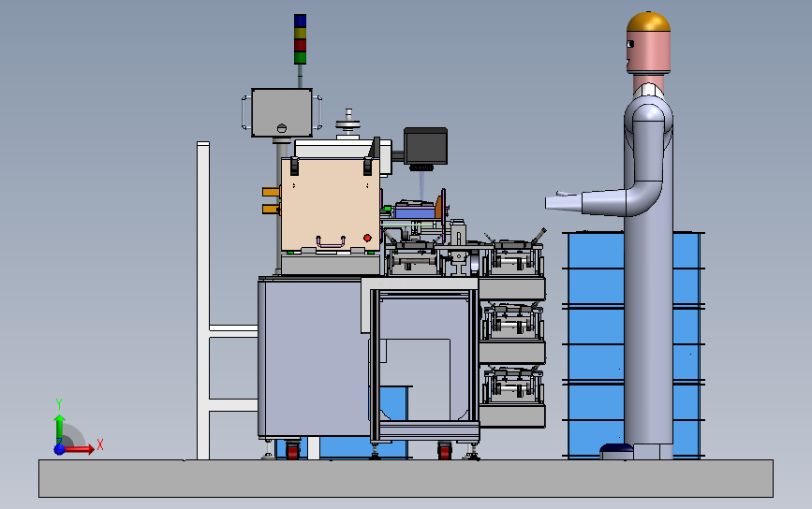Select the mannequin's gold cap
The image size is (812, 509).
(648, 22)
